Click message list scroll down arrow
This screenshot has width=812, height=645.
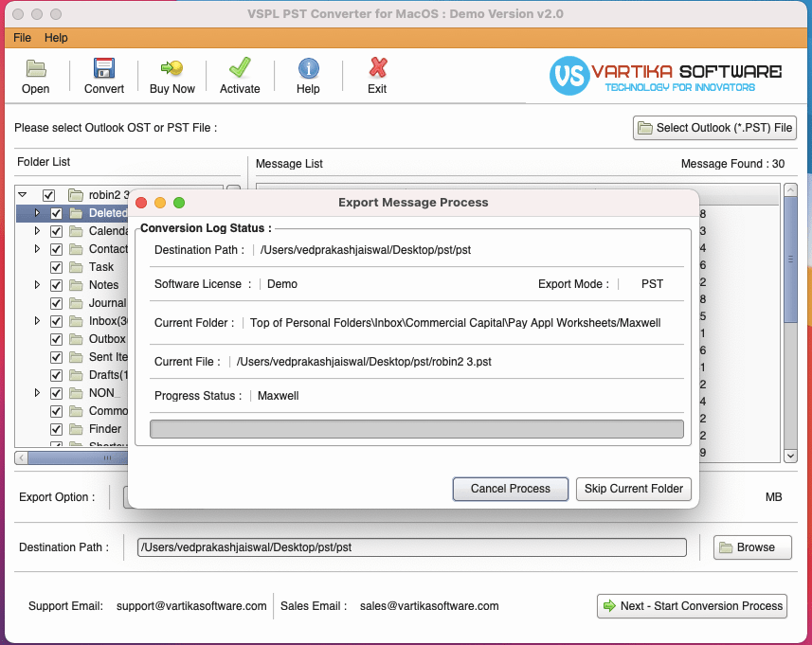coord(790,457)
